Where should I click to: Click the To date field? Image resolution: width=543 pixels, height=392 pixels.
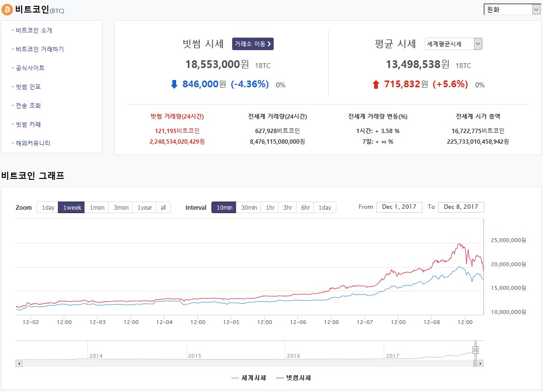(x=461, y=207)
